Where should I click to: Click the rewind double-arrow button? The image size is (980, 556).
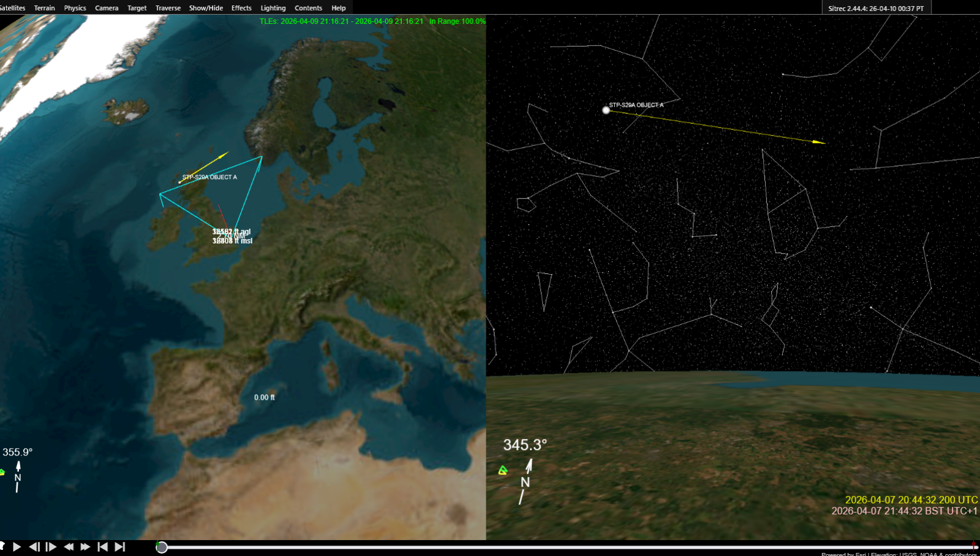tap(69, 547)
